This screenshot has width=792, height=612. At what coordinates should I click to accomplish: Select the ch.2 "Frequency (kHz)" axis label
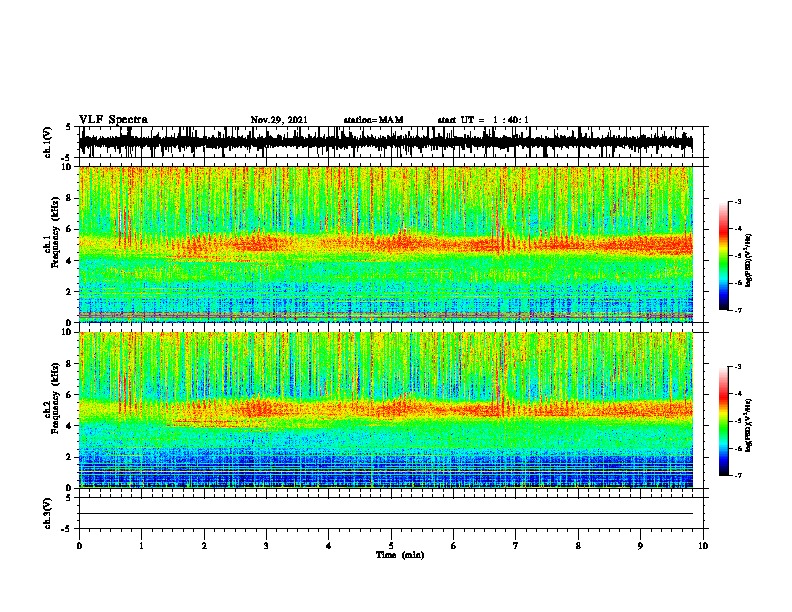coord(55,398)
